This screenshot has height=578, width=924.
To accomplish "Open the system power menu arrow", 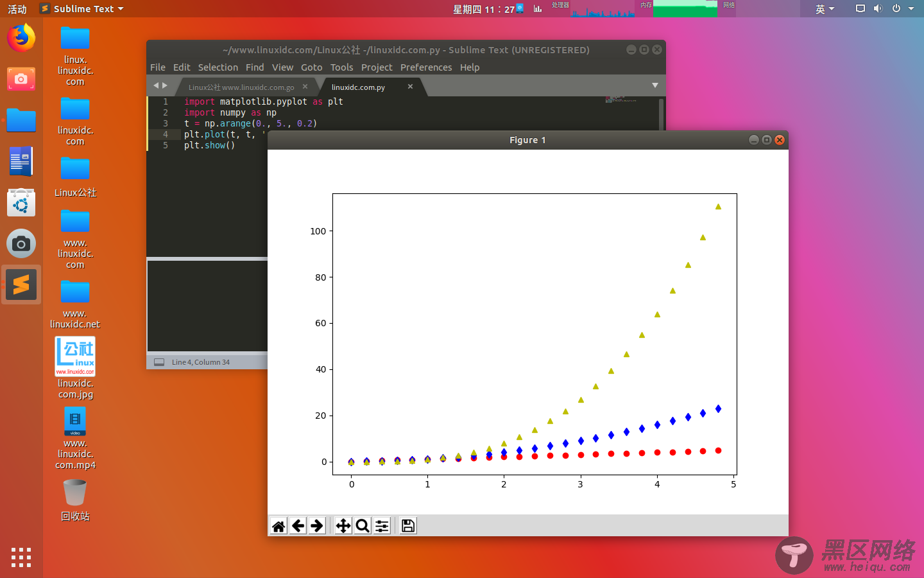I will (911, 8).
